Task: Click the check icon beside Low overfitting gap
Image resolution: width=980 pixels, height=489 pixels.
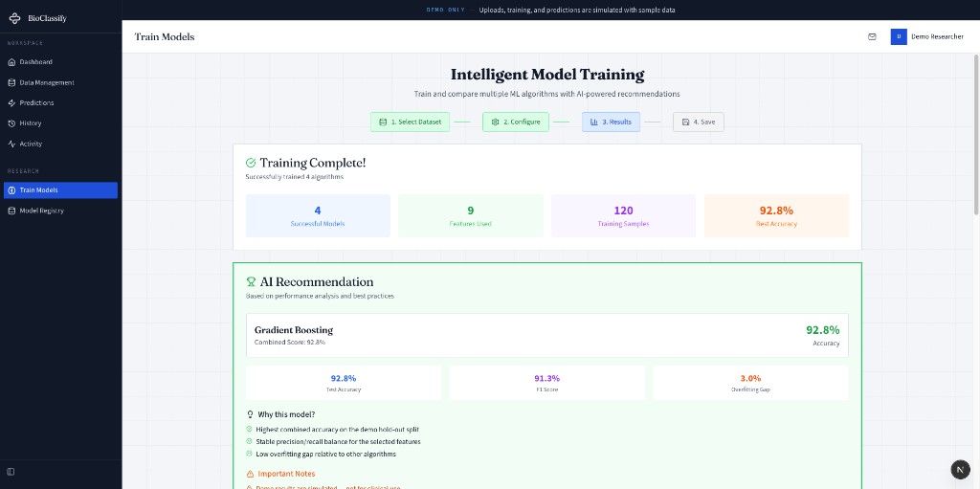Action: point(250,454)
